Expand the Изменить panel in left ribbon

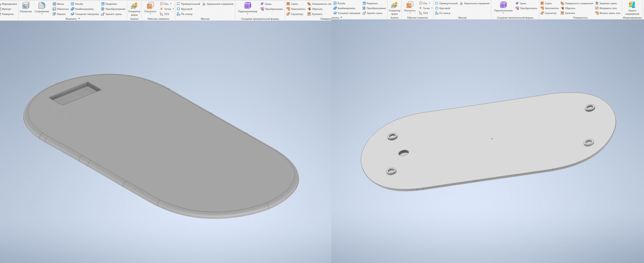79,19
